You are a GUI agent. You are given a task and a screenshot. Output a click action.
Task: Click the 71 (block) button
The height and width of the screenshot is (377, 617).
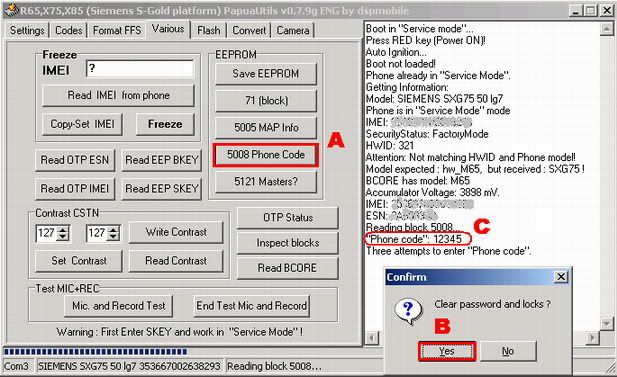pyautogui.click(x=266, y=101)
